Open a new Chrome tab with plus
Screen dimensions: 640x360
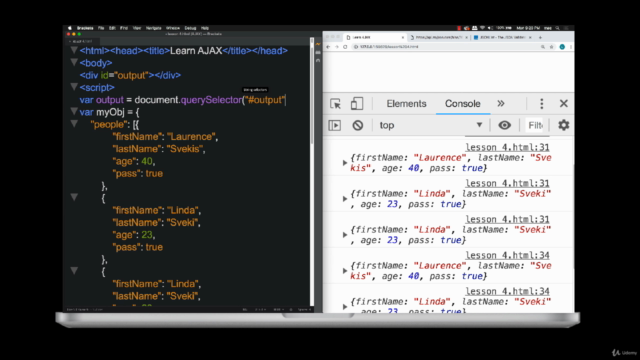(540, 37)
